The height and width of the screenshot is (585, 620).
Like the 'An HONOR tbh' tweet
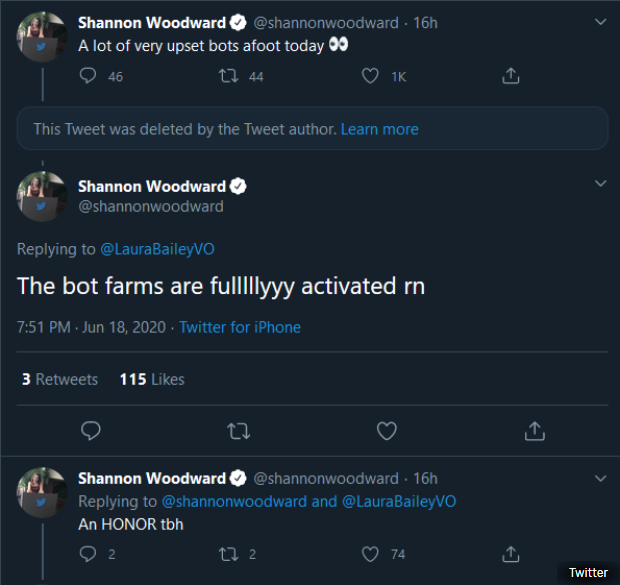[371, 553]
